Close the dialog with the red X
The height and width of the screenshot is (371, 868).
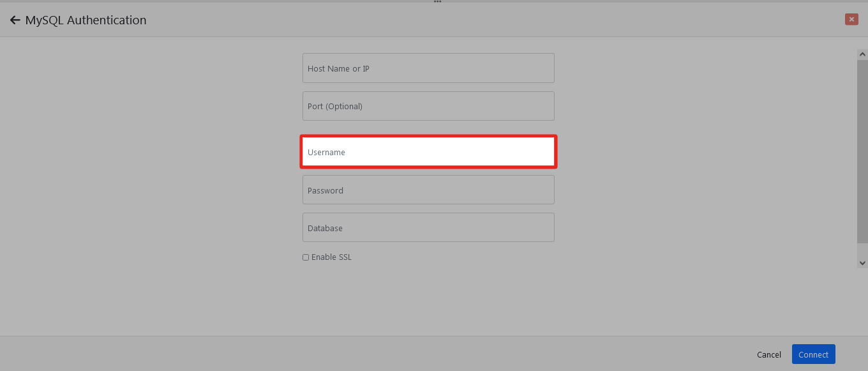click(851, 19)
